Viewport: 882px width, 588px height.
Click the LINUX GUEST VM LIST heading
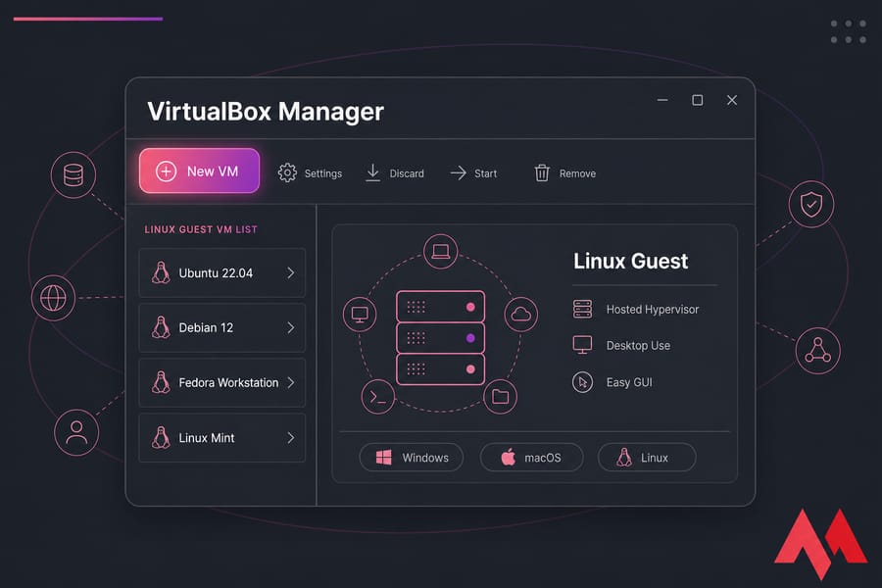click(201, 229)
